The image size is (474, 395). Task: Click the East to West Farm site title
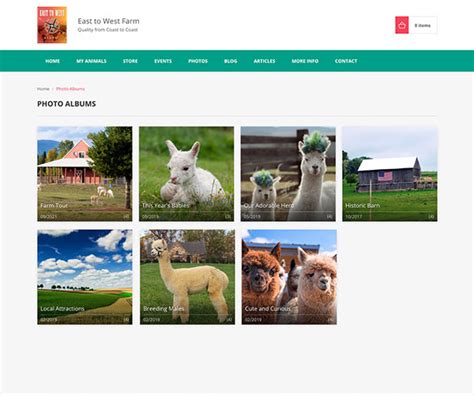click(108, 21)
